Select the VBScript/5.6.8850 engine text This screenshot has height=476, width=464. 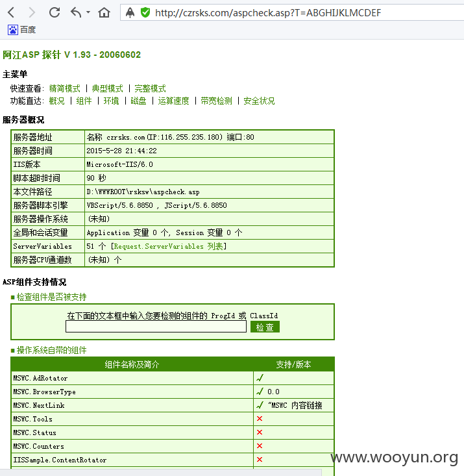tap(119, 205)
